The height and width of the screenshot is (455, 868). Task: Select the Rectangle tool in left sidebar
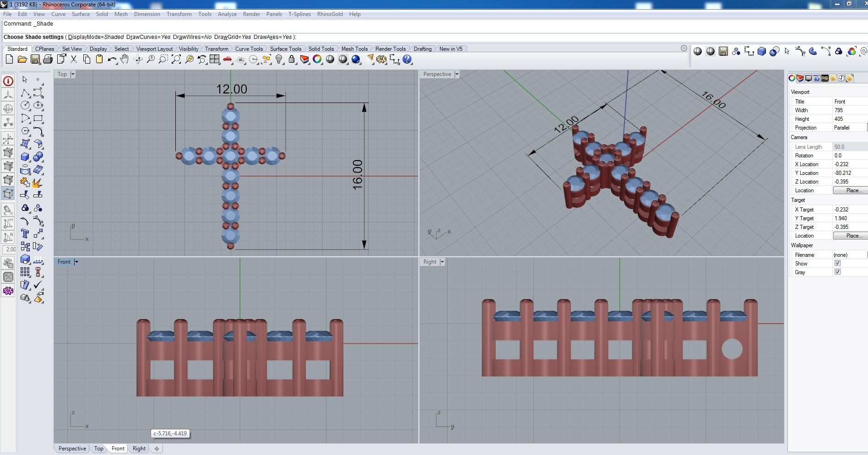click(38, 118)
